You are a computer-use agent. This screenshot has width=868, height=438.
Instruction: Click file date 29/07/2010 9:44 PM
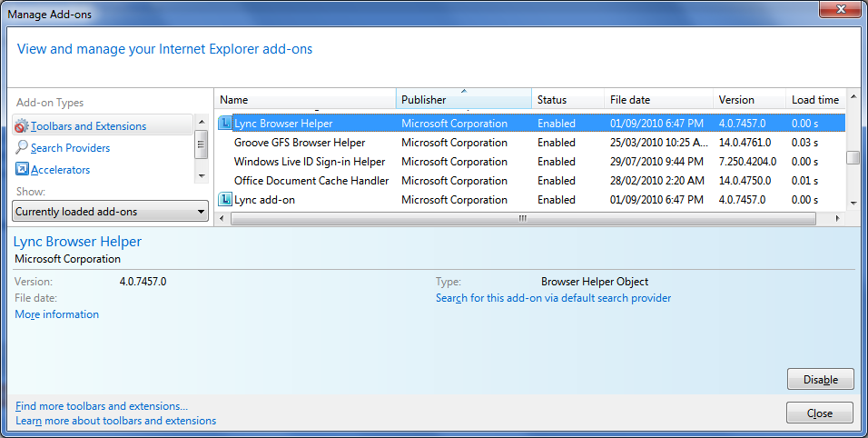point(656,162)
